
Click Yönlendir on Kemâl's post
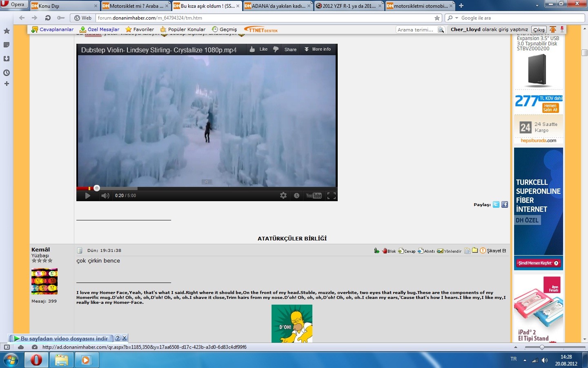tap(449, 251)
